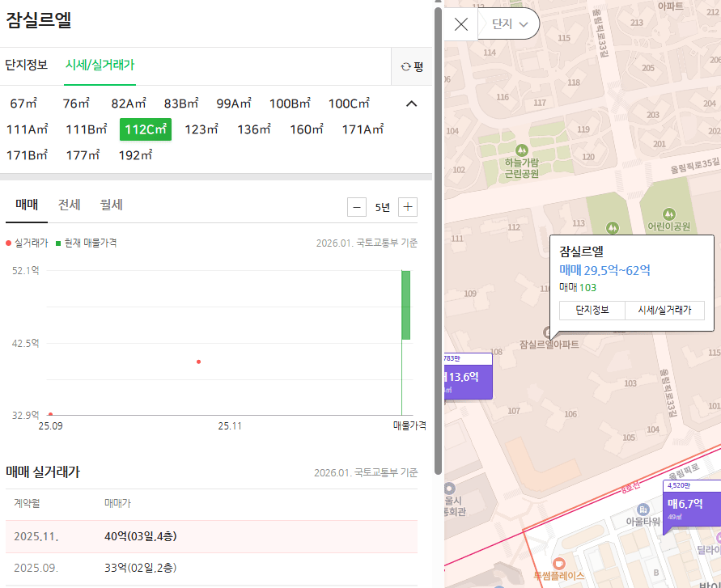Collapse the area size list with the chevron
Screen dimensions: 721x588
tap(411, 104)
